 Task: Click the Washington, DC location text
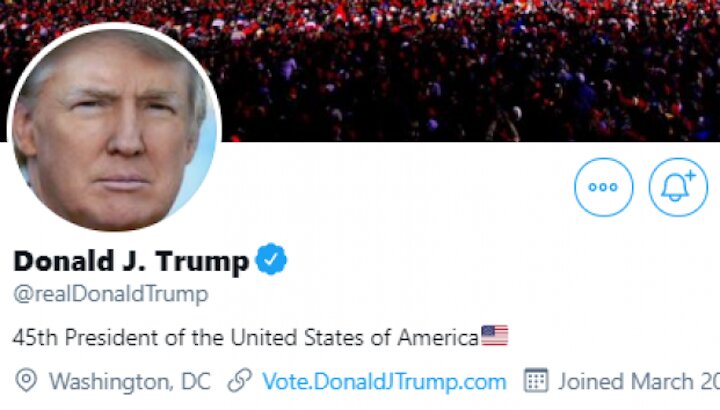(130, 382)
